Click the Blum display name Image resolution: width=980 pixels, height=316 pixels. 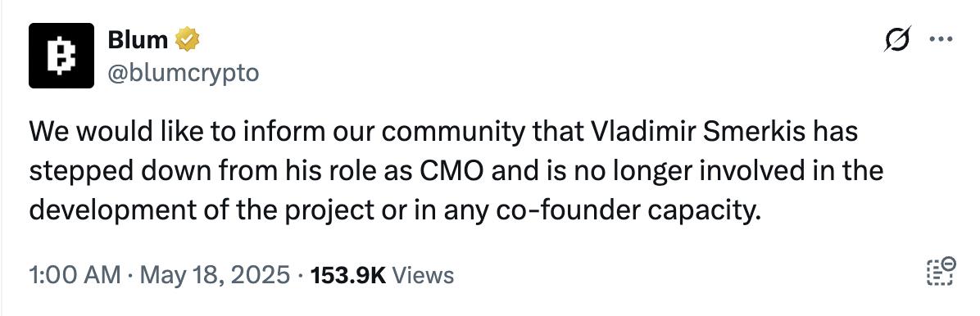click(138, 40)
